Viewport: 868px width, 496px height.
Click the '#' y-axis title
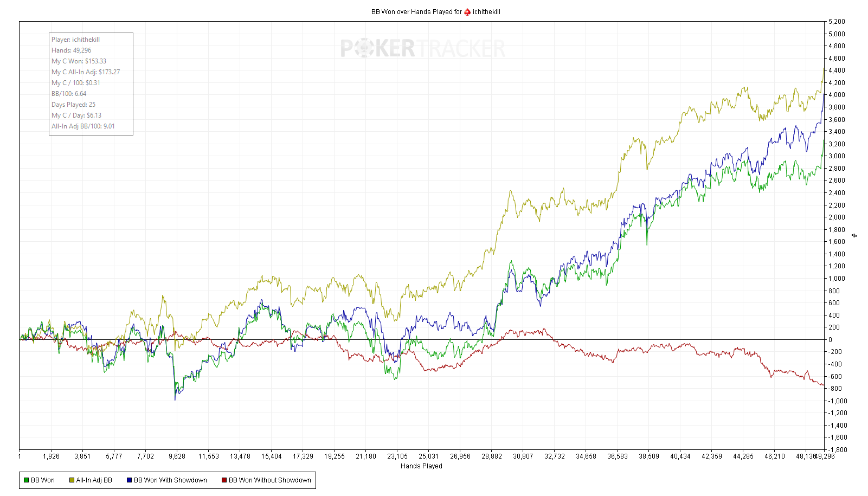point(854,235)
